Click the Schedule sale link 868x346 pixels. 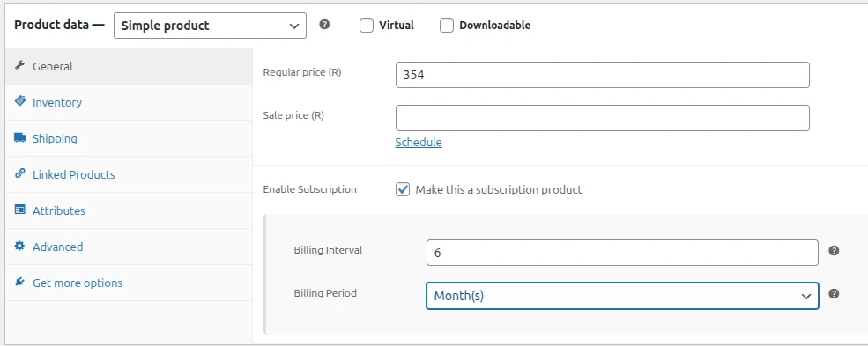[x=419, y=142]
